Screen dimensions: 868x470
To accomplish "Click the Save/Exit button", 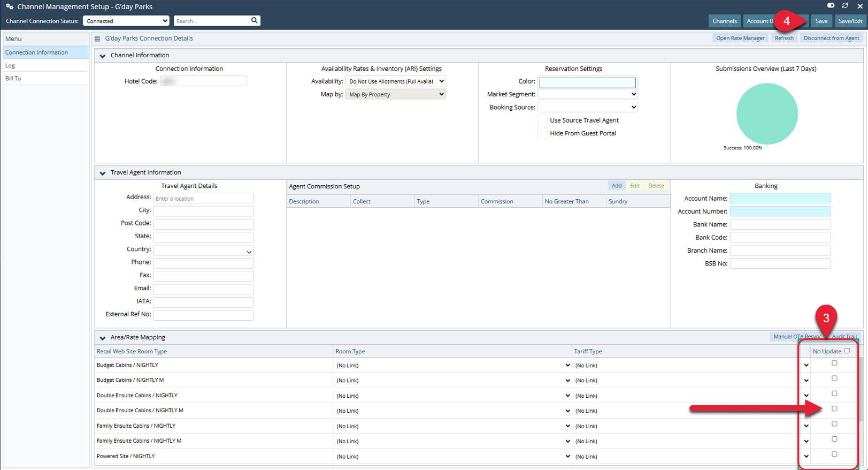I will click(850, 21).
